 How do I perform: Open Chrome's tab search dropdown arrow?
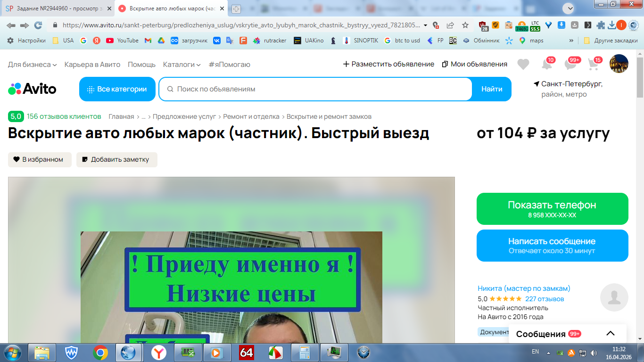570,8
